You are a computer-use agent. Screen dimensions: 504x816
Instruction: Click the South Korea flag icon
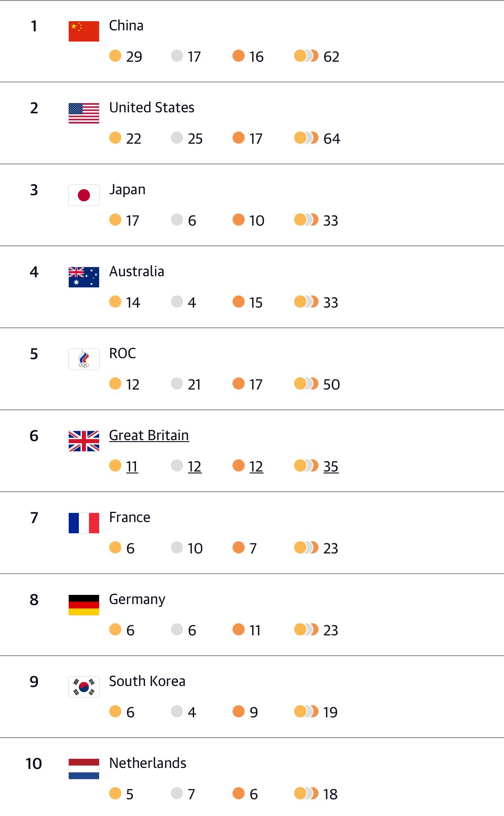[x=84, y=687]
